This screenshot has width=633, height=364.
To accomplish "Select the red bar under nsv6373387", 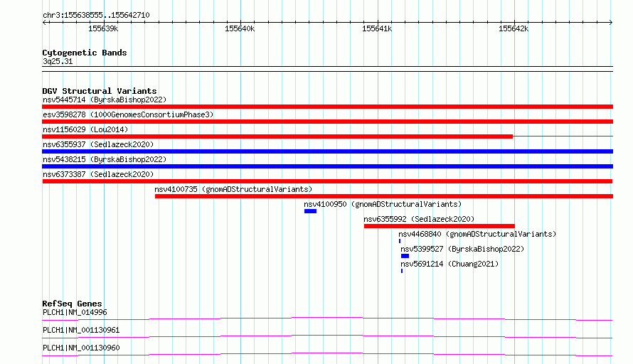I will [327, 181].
